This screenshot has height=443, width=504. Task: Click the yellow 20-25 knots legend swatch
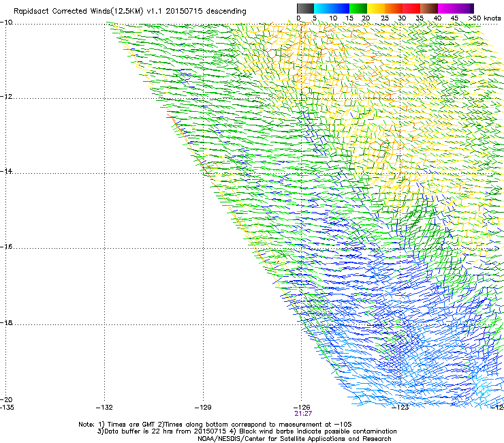pos(376,8)
